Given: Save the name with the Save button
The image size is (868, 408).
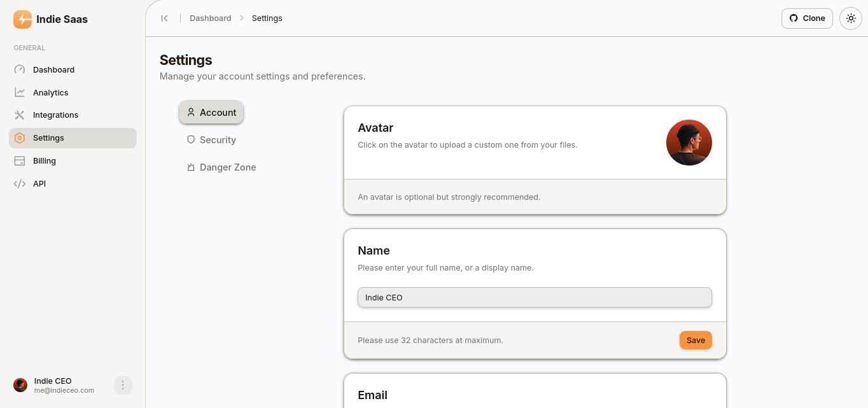Looking at the screenshot, I should click(x=696, y=341).
